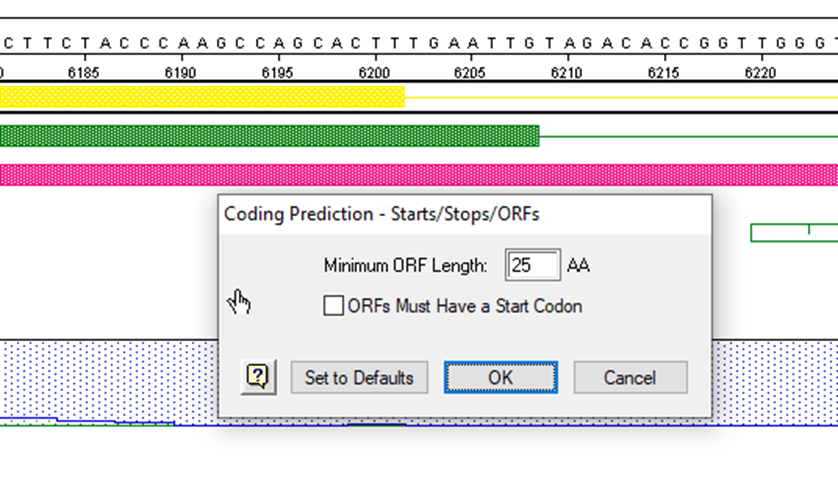Screen dimensions: 838x489
Task: Select the yellow dotted feature bar
Action: point(200,97)
